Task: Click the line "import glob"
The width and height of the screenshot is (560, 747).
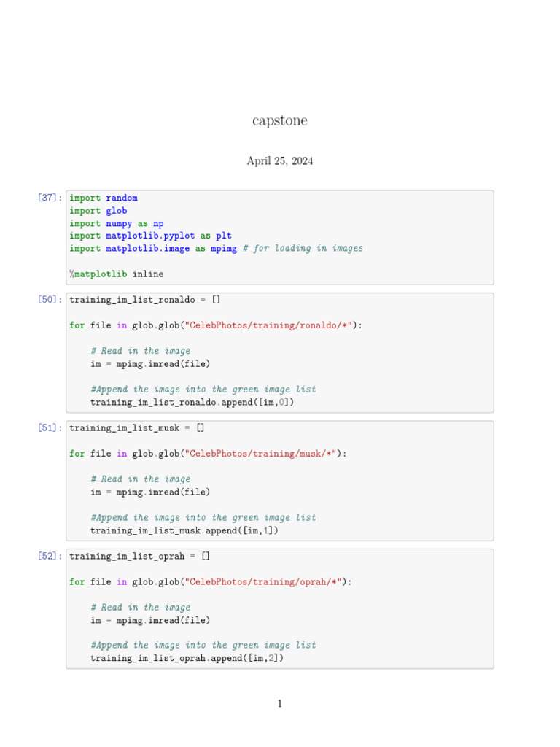Action: (x=98, y=211)
